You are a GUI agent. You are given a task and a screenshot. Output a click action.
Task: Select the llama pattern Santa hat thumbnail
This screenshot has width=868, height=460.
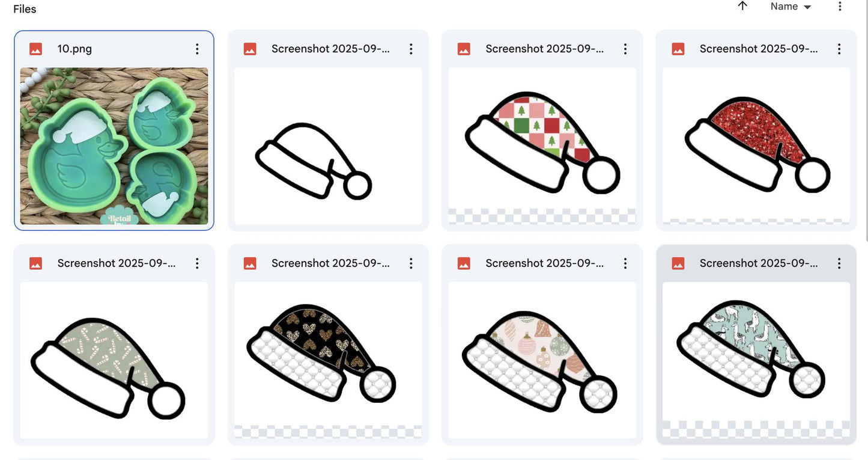(x=756, y=360)
